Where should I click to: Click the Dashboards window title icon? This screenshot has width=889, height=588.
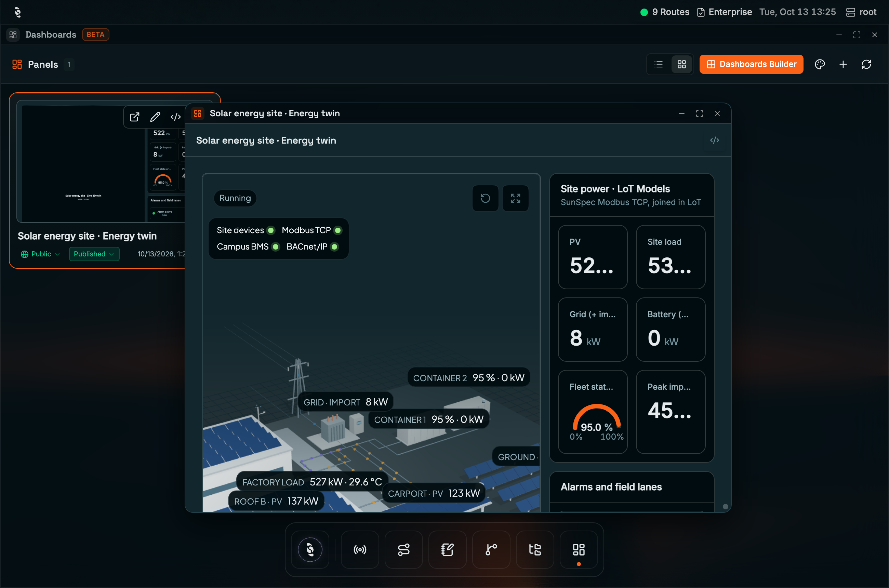[x=13, y=35]
